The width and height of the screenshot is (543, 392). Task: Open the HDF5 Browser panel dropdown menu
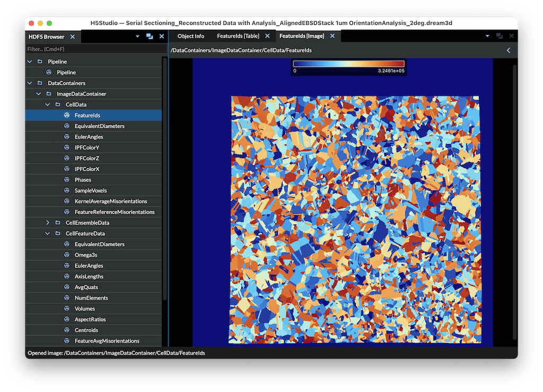pyautogui.click(x=137, y=37)
